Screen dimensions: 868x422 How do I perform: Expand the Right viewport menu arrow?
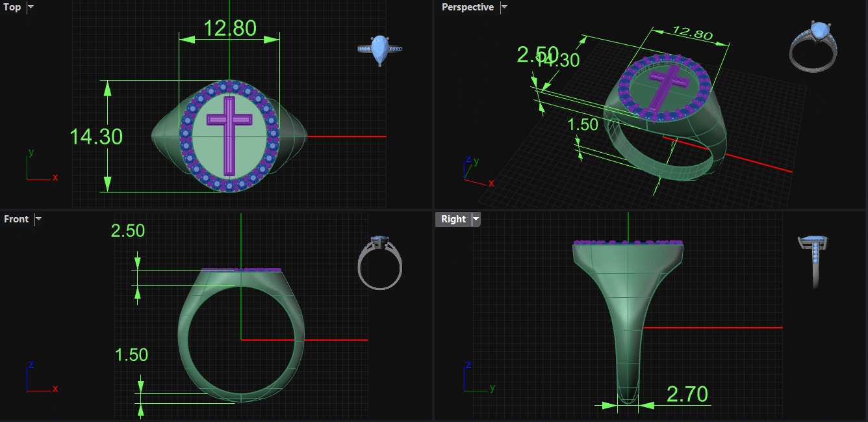(476, 219)
